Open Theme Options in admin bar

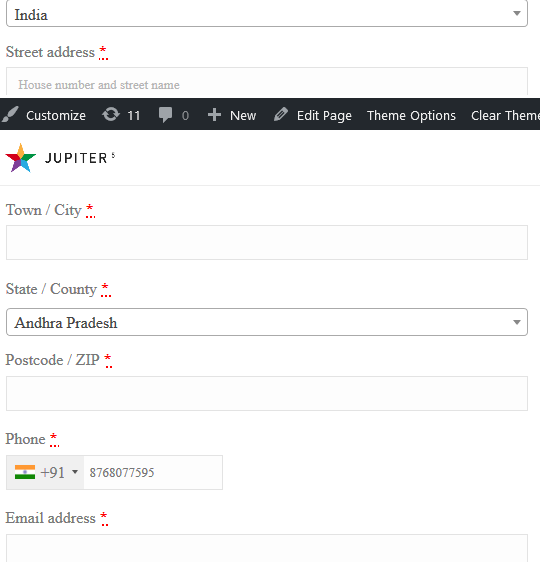411,115
